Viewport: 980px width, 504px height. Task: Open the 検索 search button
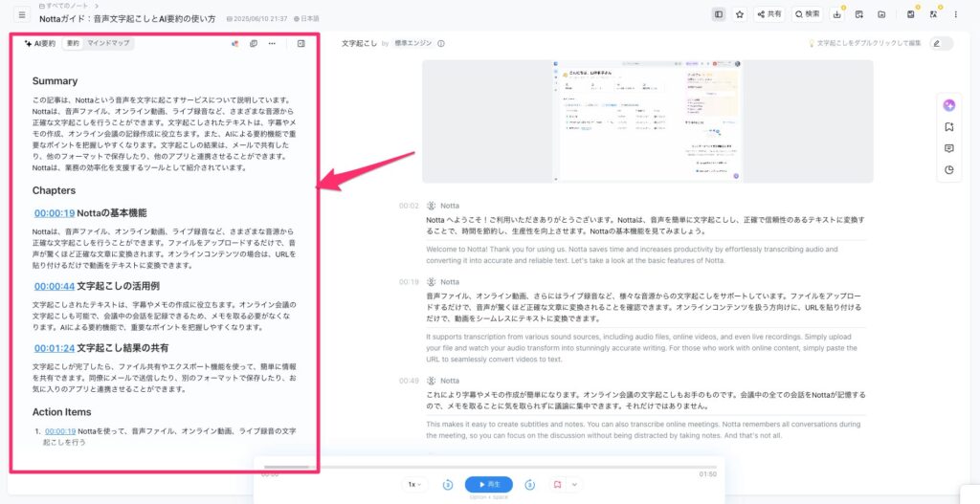[808, 14]
